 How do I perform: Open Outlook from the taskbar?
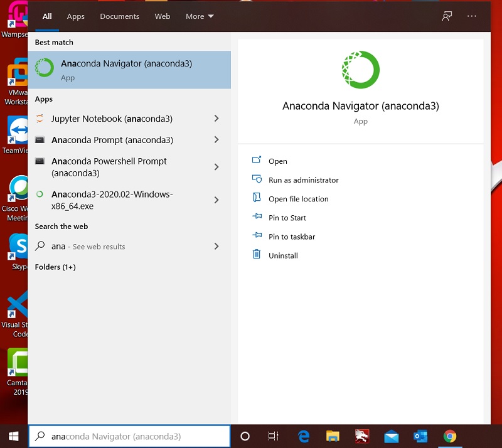point(420,436)
